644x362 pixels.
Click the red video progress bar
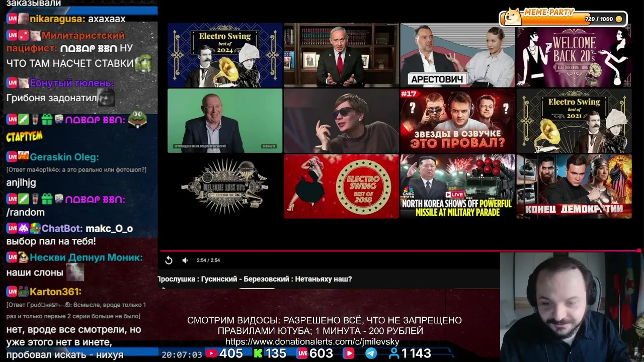(400, 250)
